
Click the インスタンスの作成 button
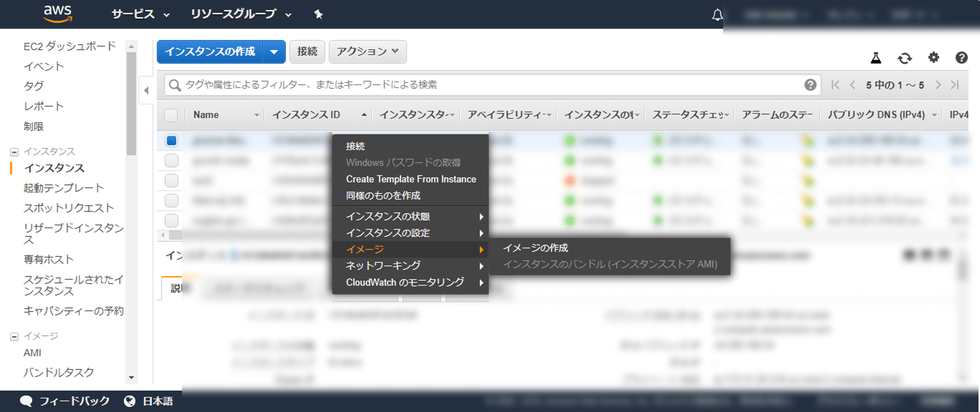point(210,52)
